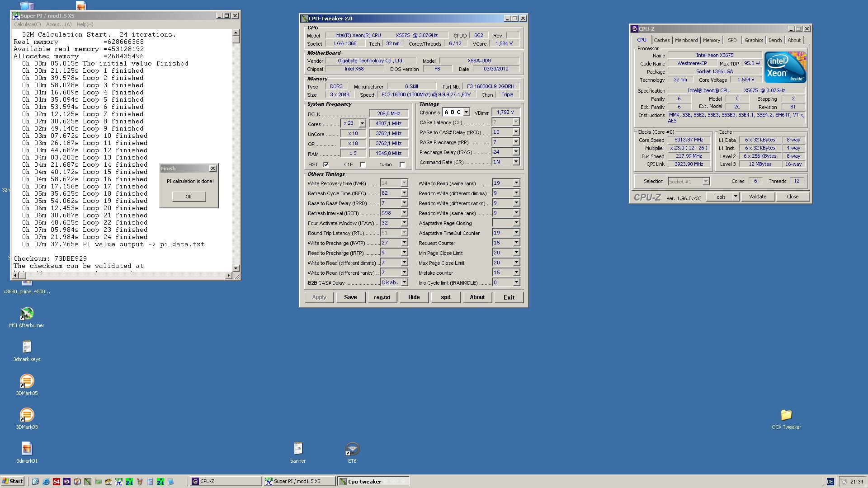The width and height of the screenshot is (868, 488).
Task: Click the Super PI quick launch icon
Action: pos(119,482)
